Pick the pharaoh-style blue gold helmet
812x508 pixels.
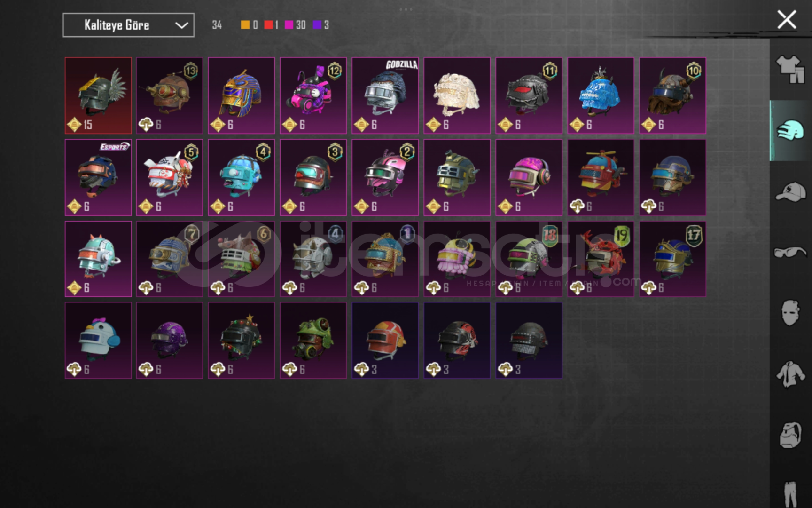(241, 96)
